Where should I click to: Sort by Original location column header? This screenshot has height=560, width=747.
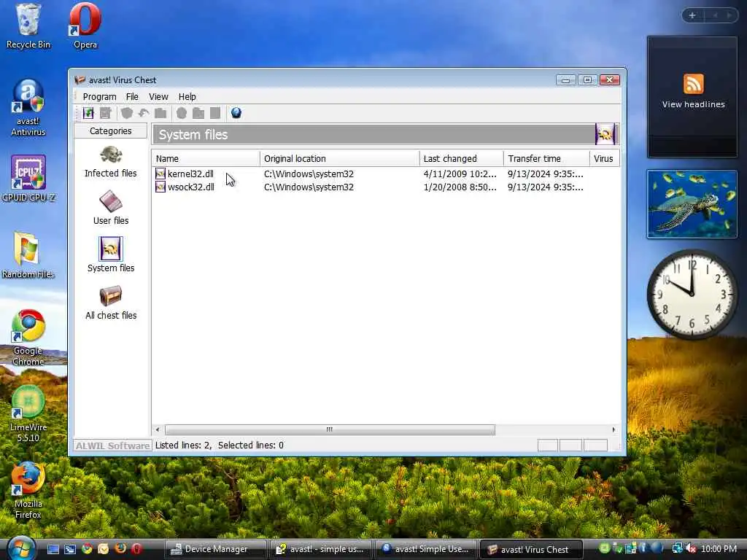pyautogui.click(x=340, y=158)
